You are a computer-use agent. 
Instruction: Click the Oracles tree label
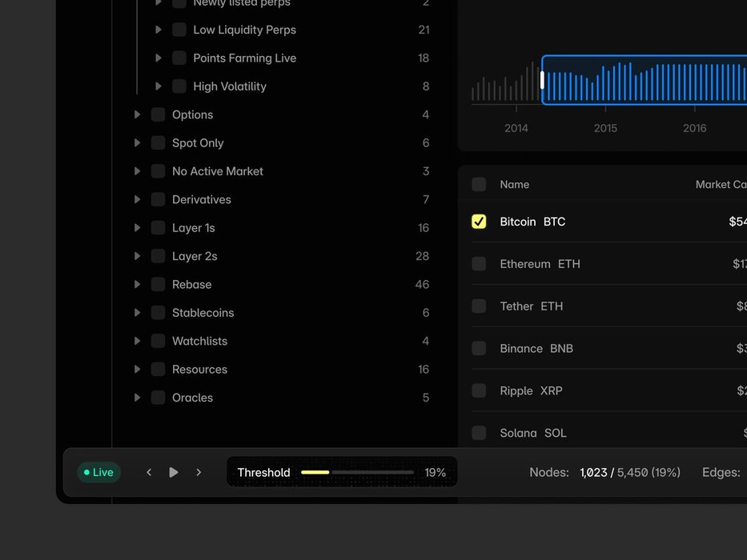click(x=192, y=398)
